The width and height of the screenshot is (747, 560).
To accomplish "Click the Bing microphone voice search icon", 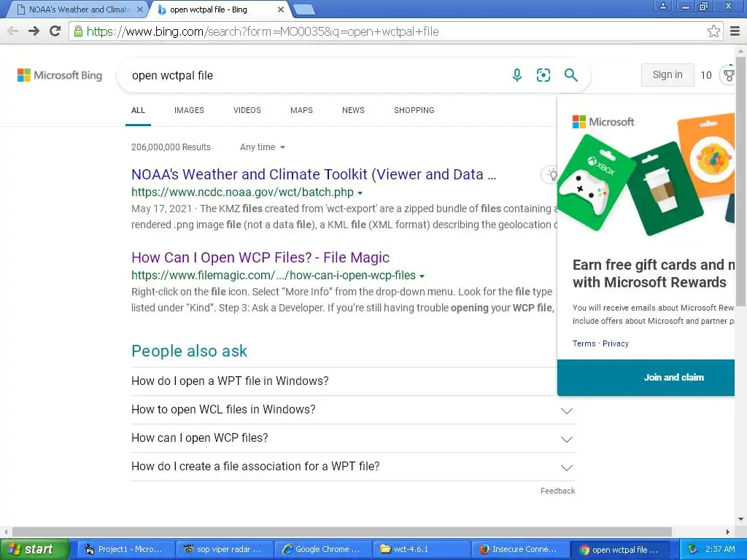I will (517, 75).
